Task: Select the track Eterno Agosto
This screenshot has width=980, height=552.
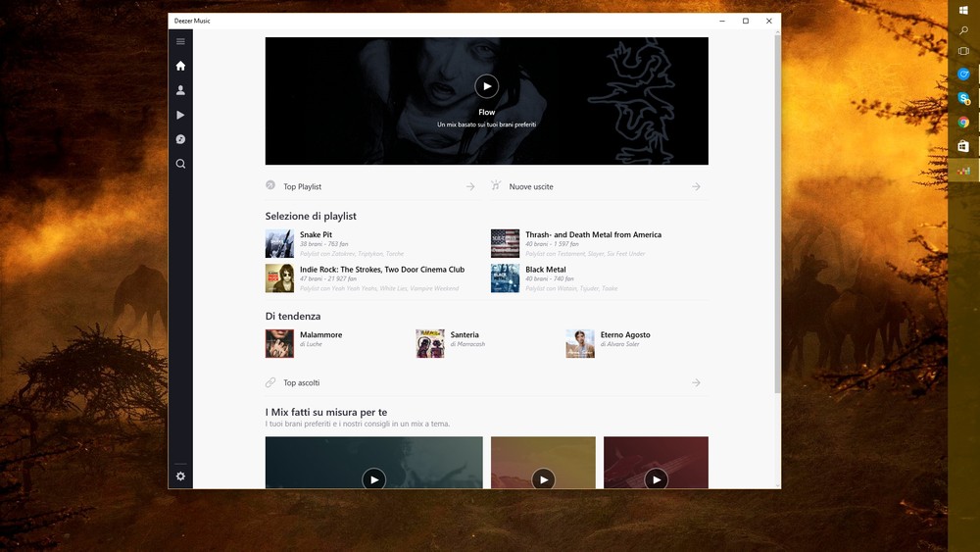Action: point(625,335)
